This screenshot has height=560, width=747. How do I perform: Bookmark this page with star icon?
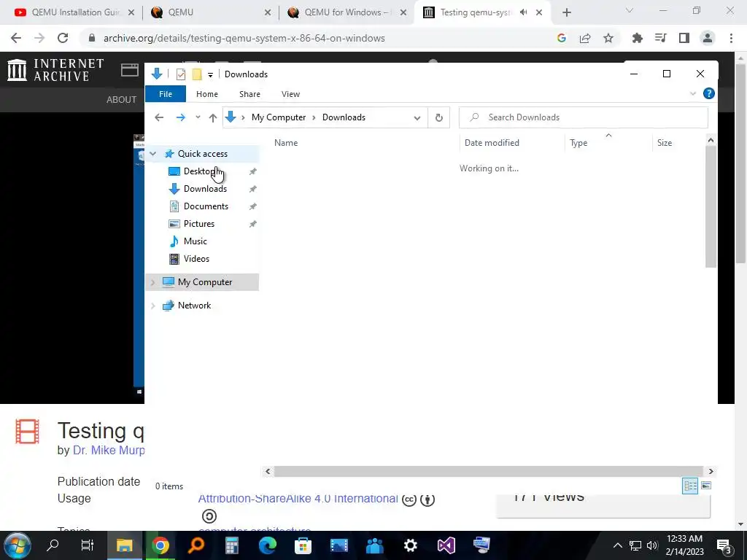pos(608,38)
